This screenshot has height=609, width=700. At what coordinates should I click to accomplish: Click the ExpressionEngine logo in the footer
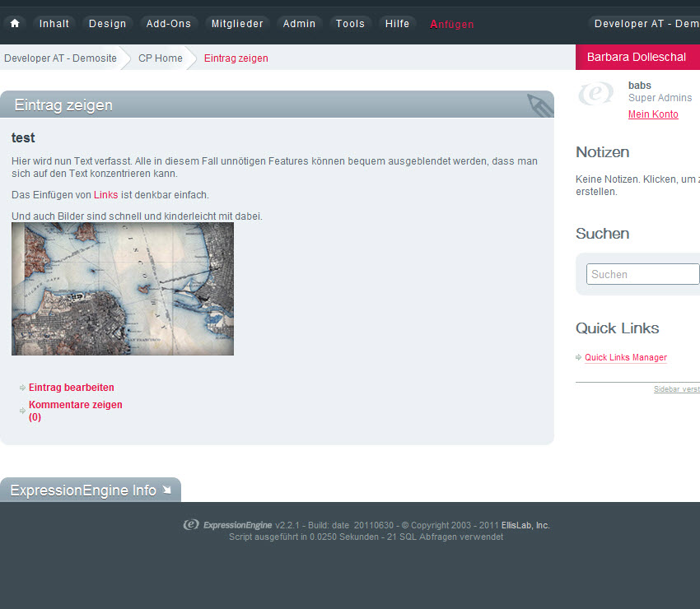click(x=190, y=524)
